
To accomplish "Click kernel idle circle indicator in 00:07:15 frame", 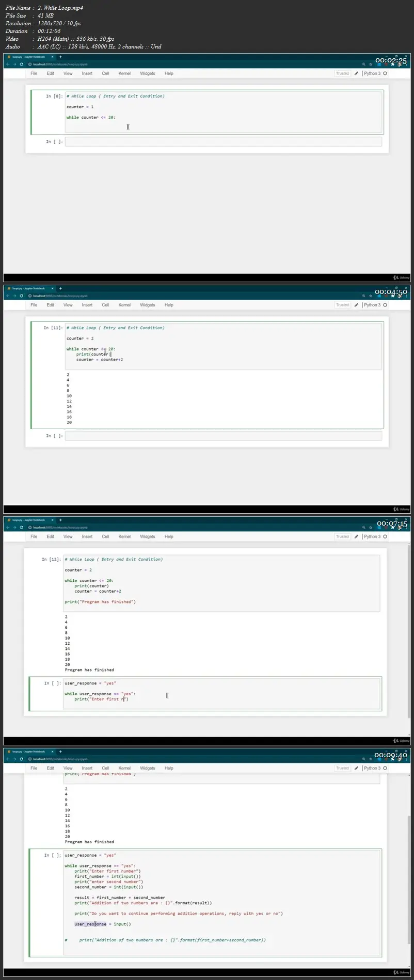I will 385,536.
